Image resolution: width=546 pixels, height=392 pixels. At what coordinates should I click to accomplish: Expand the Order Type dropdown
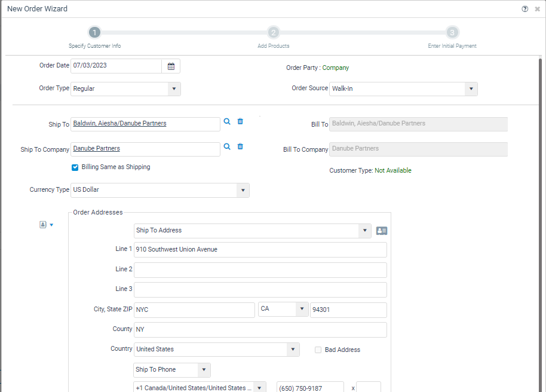click(174, 89)
